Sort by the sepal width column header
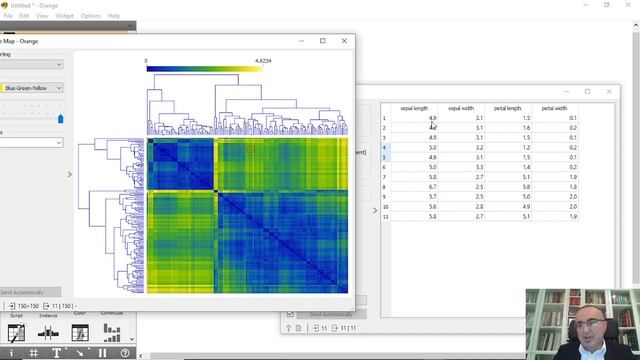This screenshot has height=360, width=640. [x=461, y=109]
